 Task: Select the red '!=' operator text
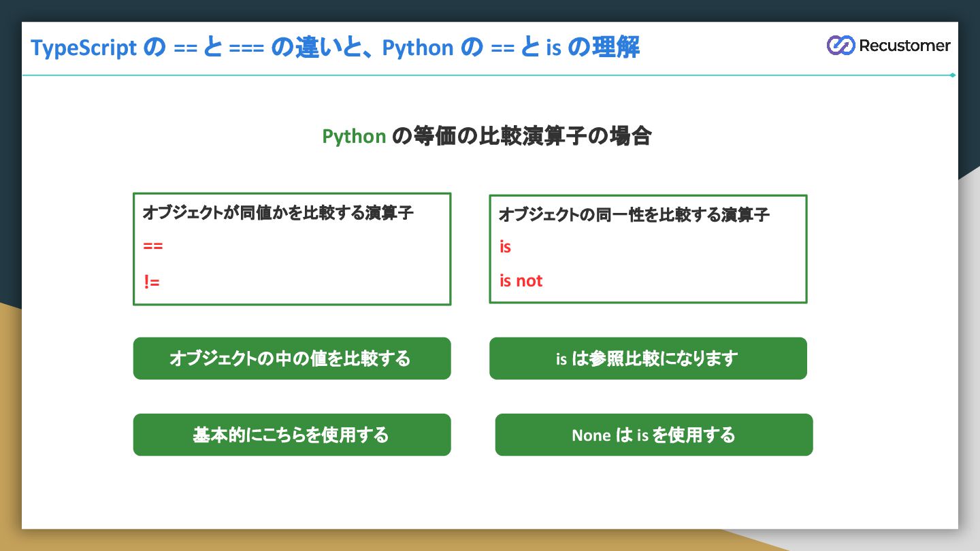coord(152,281)
